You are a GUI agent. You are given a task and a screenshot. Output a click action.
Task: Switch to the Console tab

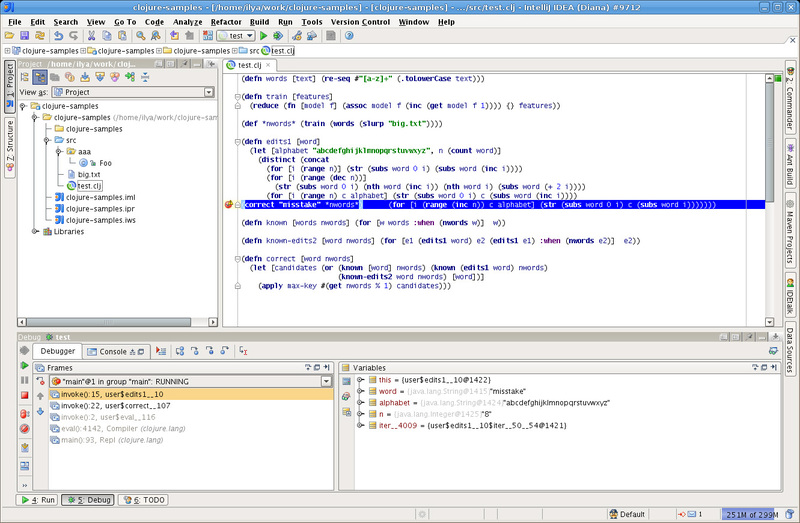(x=116, y=352)
